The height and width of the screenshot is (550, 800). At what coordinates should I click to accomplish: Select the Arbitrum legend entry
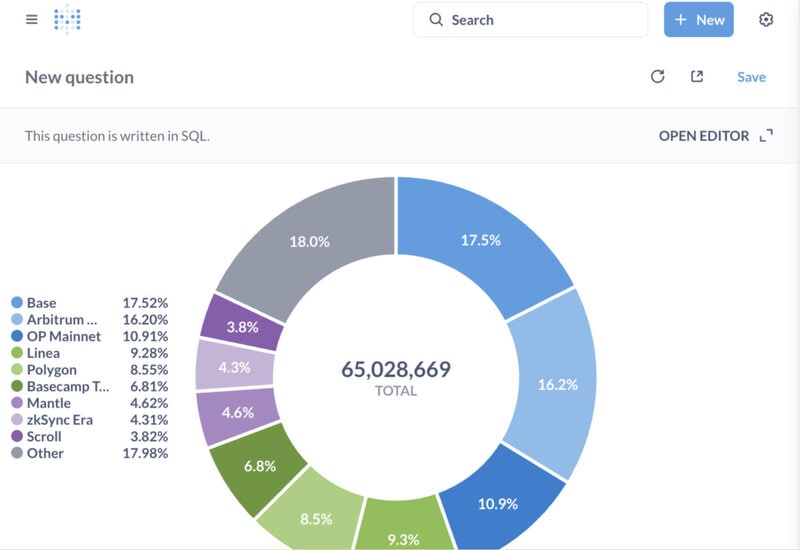point(62,319)
